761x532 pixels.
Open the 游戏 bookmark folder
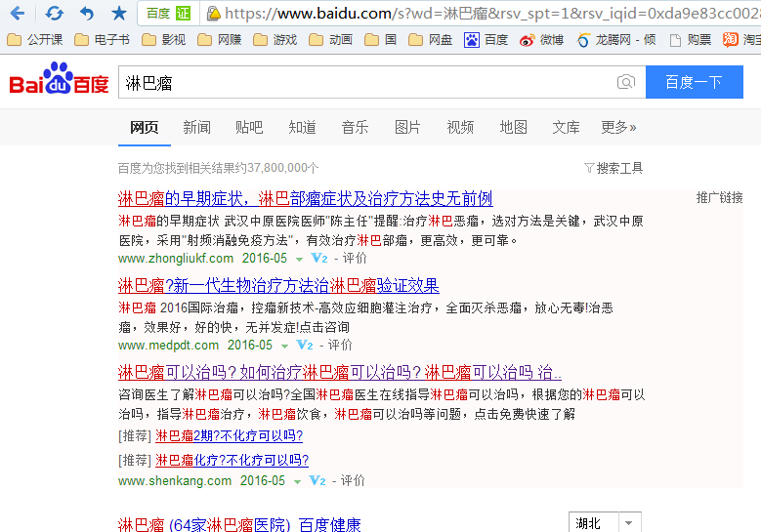click(275, 40)
